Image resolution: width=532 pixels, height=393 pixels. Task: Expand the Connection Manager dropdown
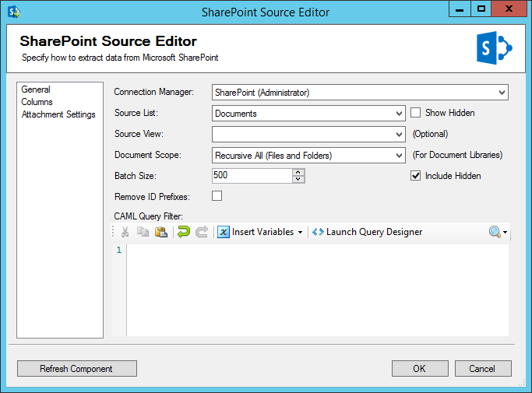502,93
